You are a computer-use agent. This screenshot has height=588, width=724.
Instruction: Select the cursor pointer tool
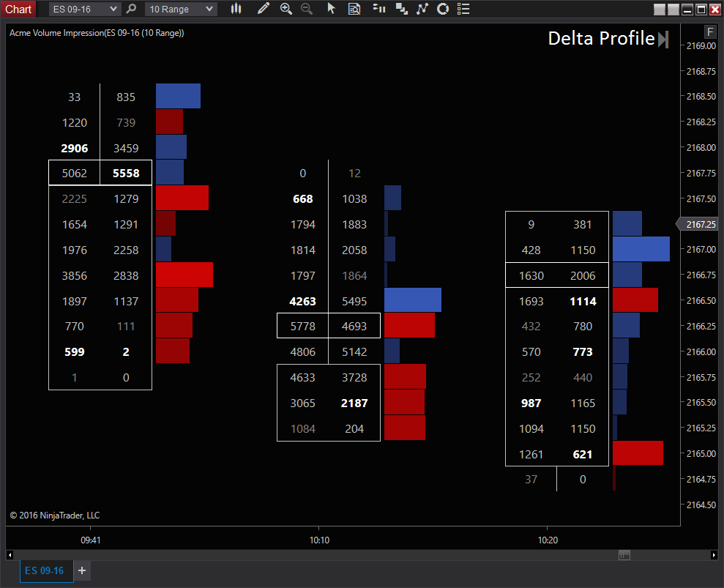pyautogui.click(x=331, y=9)
